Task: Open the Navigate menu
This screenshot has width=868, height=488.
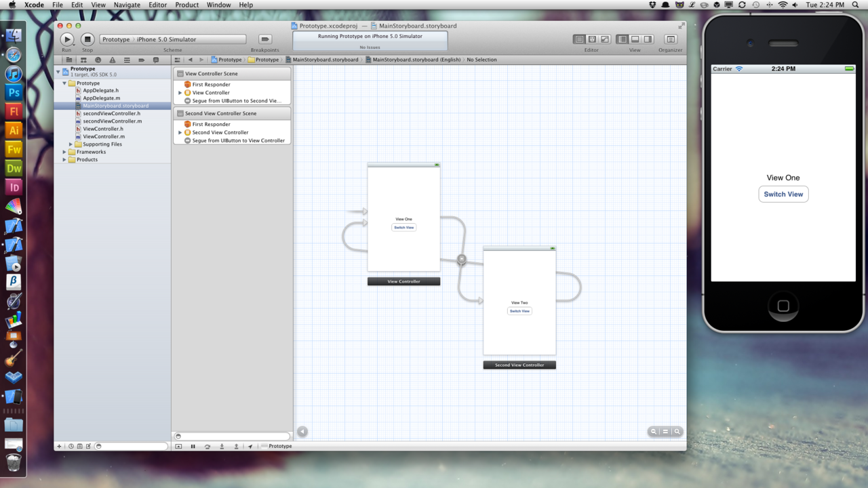Action: point(127,5)
